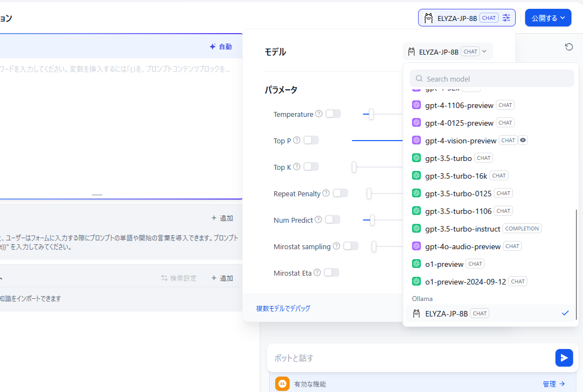Enable the Top P toggle
The image size is (583, 392).
[311, 140]
